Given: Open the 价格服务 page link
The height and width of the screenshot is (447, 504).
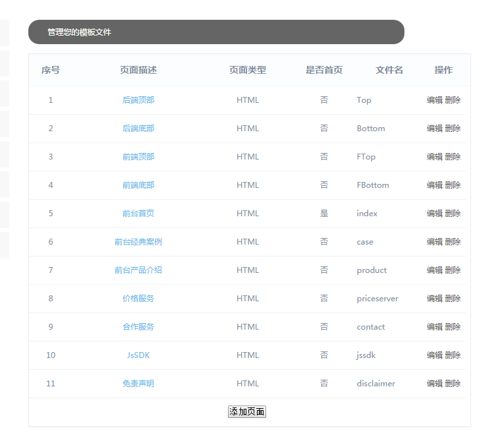Looking at the screenshot, I should click(138, 299).
